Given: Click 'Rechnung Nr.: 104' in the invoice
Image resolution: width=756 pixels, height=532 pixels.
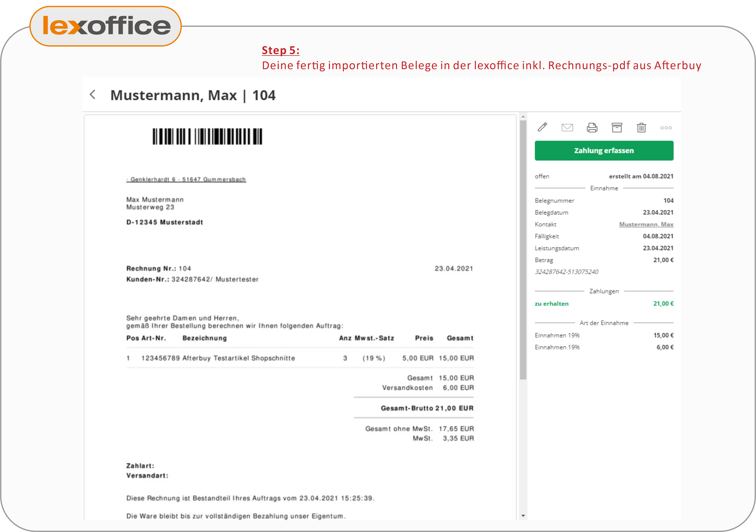Looking at the screenshot, I should coord(159,268).
